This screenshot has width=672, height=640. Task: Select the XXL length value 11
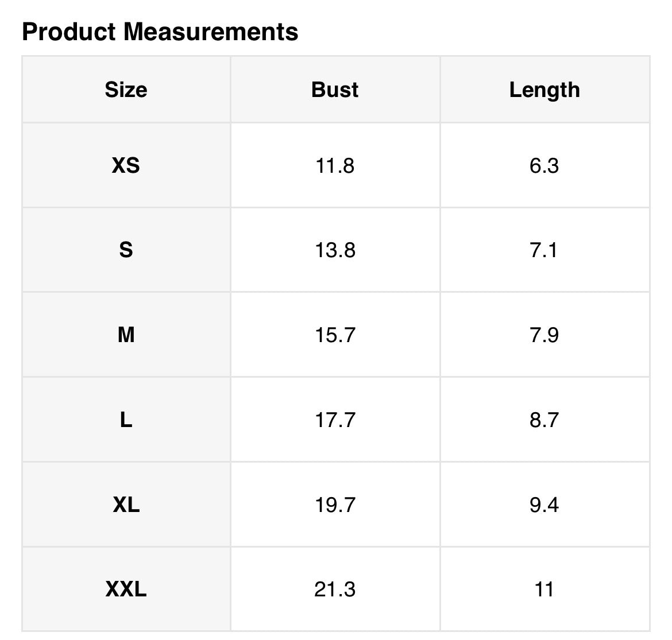point(544,589)
